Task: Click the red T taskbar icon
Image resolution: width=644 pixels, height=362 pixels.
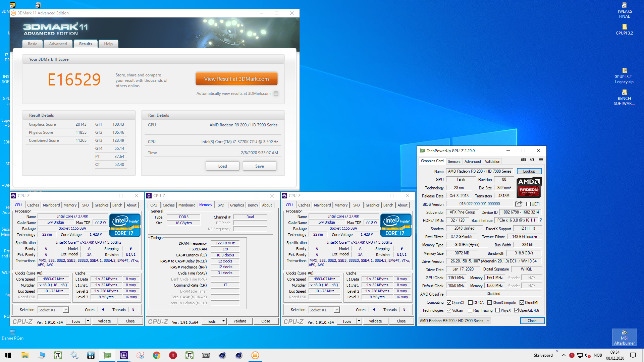Action: tap(173, 355)
